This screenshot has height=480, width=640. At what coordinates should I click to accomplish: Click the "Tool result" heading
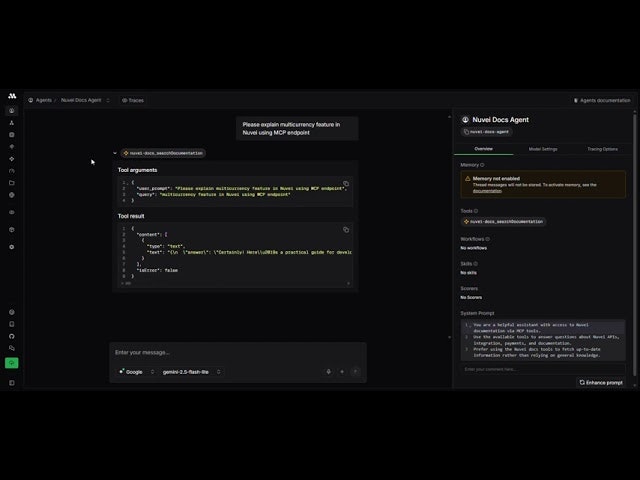[x=131, y=216]
